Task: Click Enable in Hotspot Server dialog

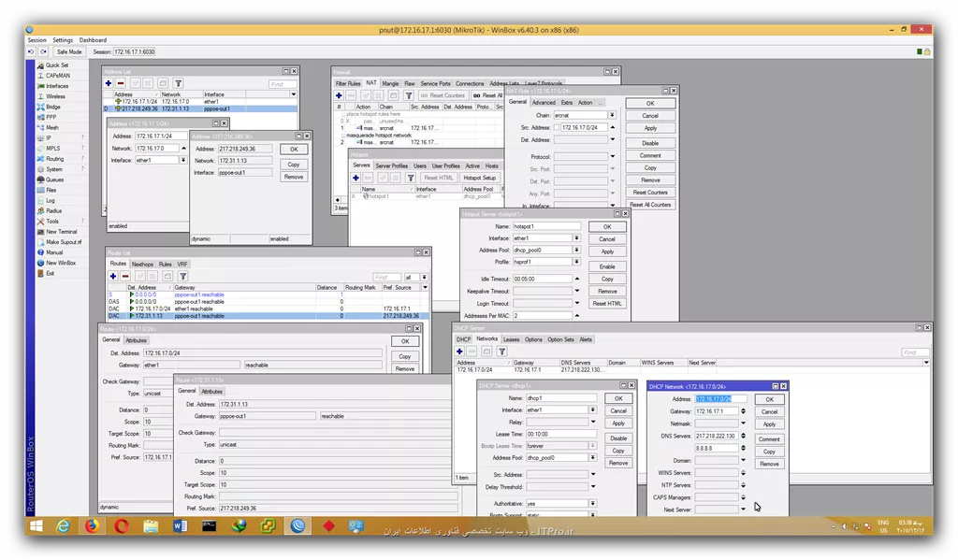Action: (607, 266)
